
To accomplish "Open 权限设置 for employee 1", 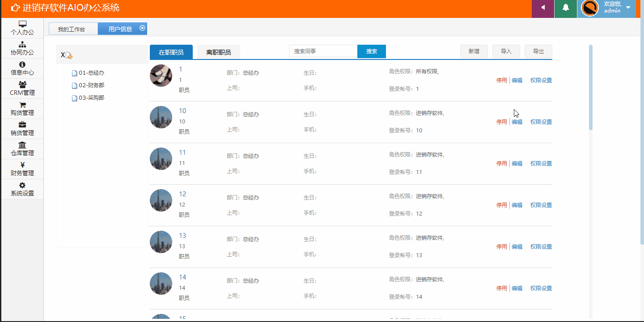I will [x=541, y=80].
